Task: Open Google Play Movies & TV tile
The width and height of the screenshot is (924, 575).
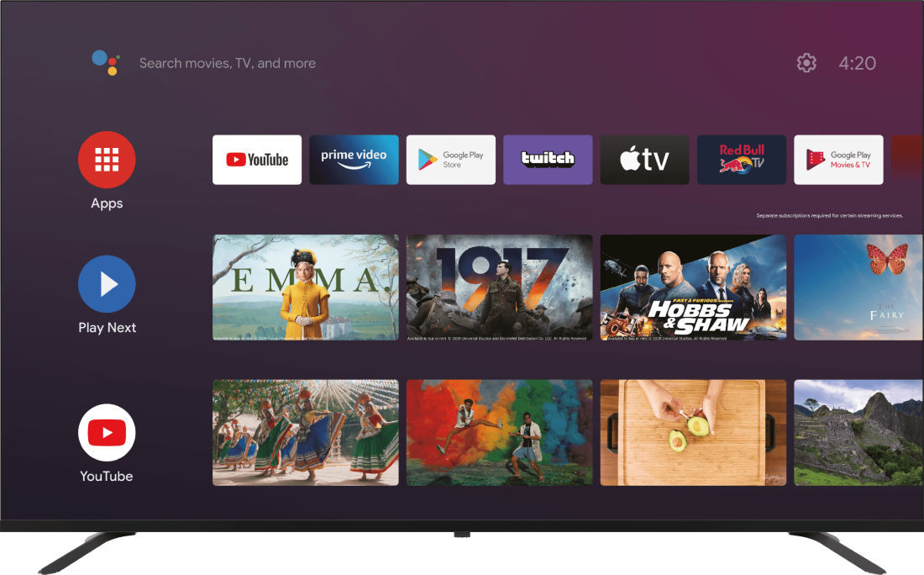Action: tap(838, 160)
